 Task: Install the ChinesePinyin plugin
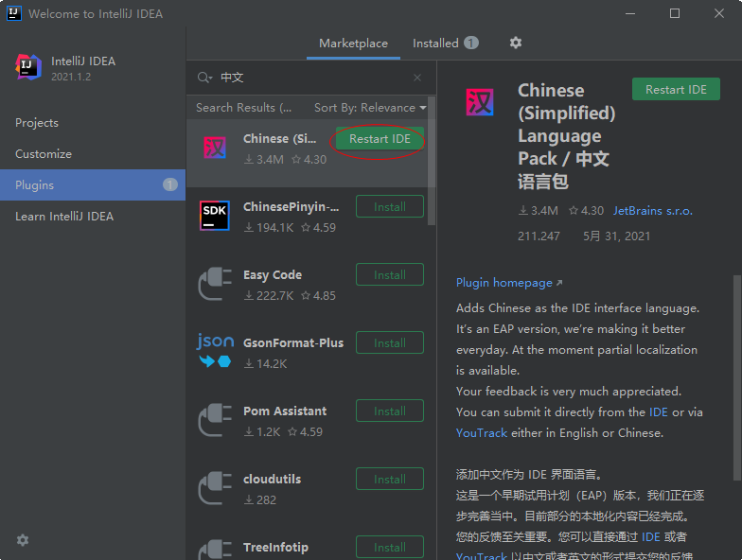[x=390, y=206]
